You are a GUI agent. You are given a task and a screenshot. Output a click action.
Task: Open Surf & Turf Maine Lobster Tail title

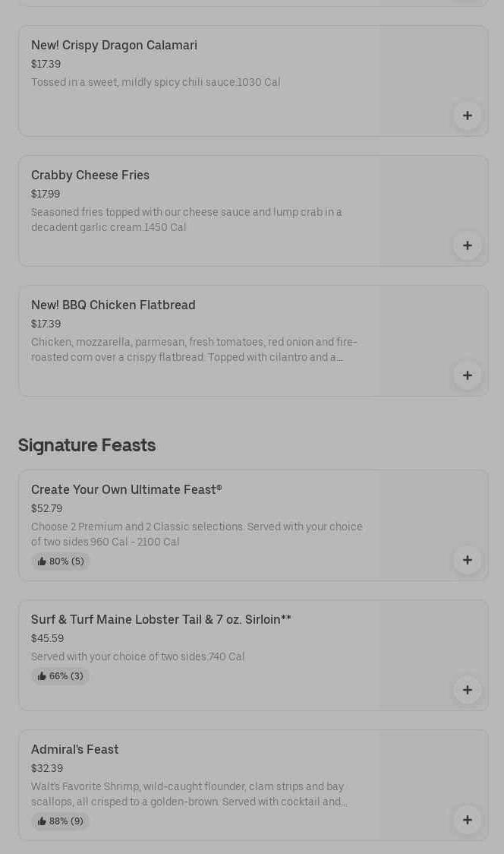pos(161,620)
